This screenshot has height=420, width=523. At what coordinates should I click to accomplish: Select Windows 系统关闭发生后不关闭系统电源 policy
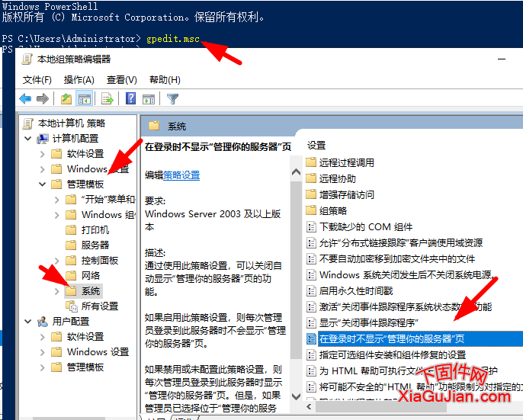(x=407, y=275)
